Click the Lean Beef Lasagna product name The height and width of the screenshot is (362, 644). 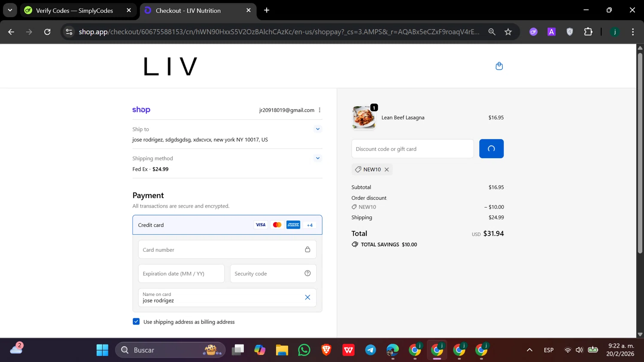403,118
